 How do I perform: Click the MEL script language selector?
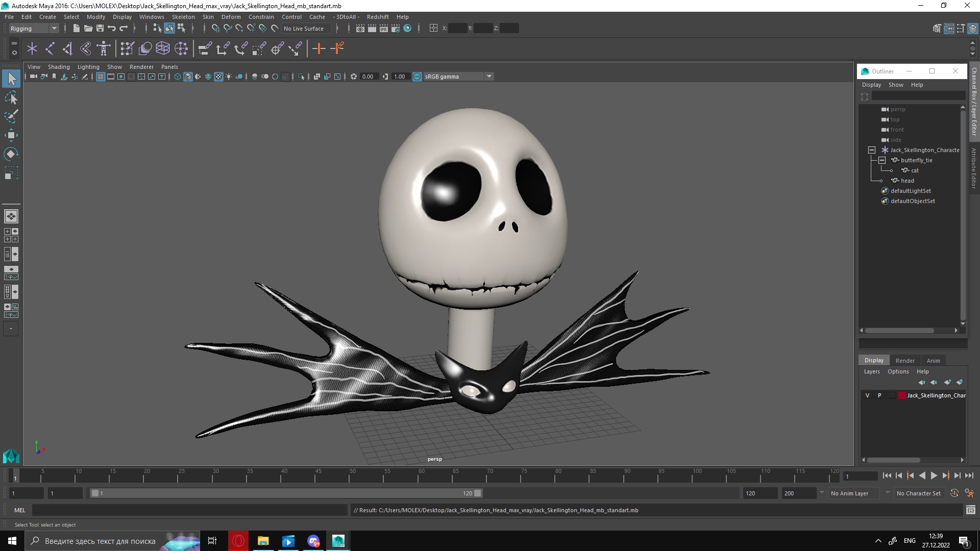(x=20, y=510)
